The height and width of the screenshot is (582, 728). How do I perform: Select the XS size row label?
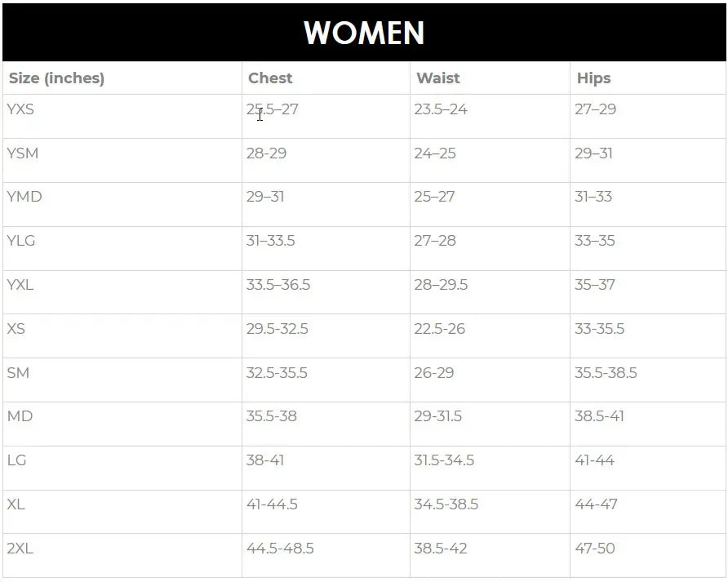(16, 329)
